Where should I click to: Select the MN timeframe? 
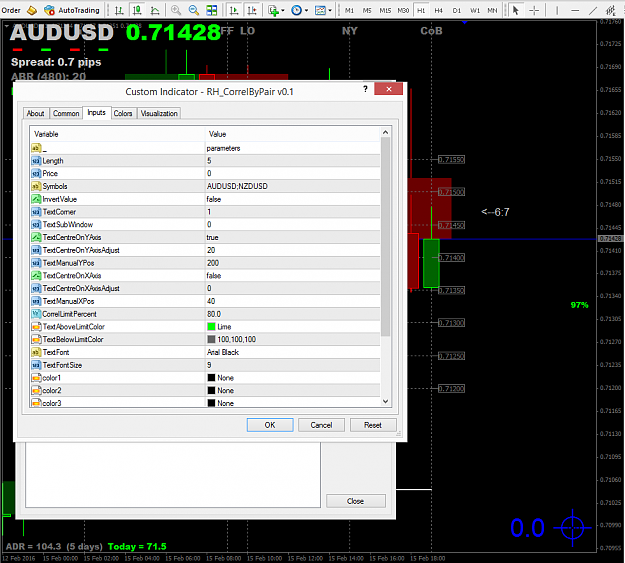tap(493, 10)
